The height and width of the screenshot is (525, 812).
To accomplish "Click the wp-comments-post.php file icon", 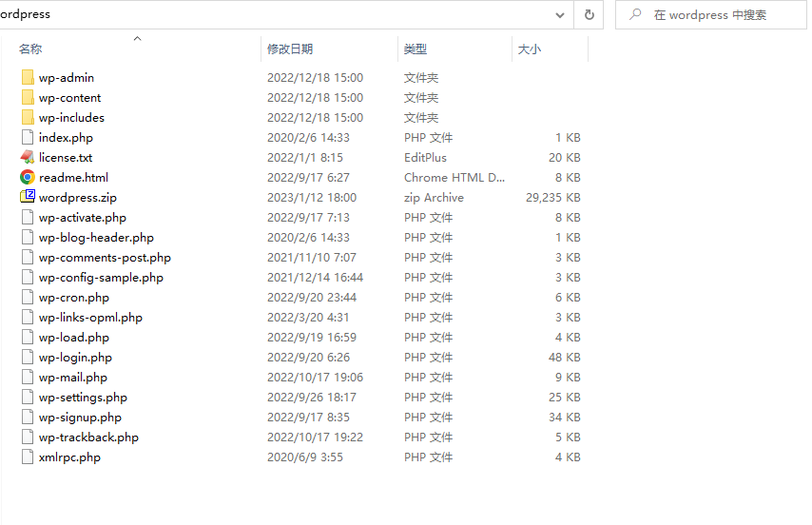I will tap(28, 258).
